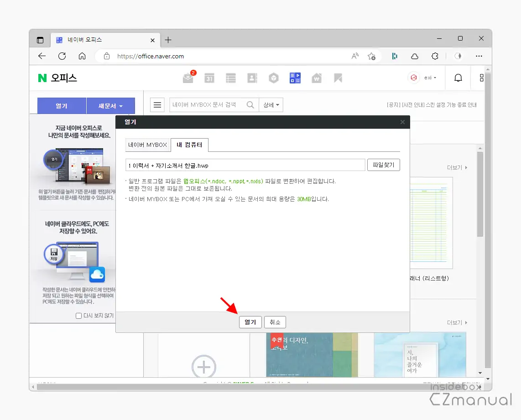Image resolution: width=521 pixels, height=420 pixels.
Task: Open the 시, 나의 즐거운 여가 thumbnail
Action: tap(420, 355)
